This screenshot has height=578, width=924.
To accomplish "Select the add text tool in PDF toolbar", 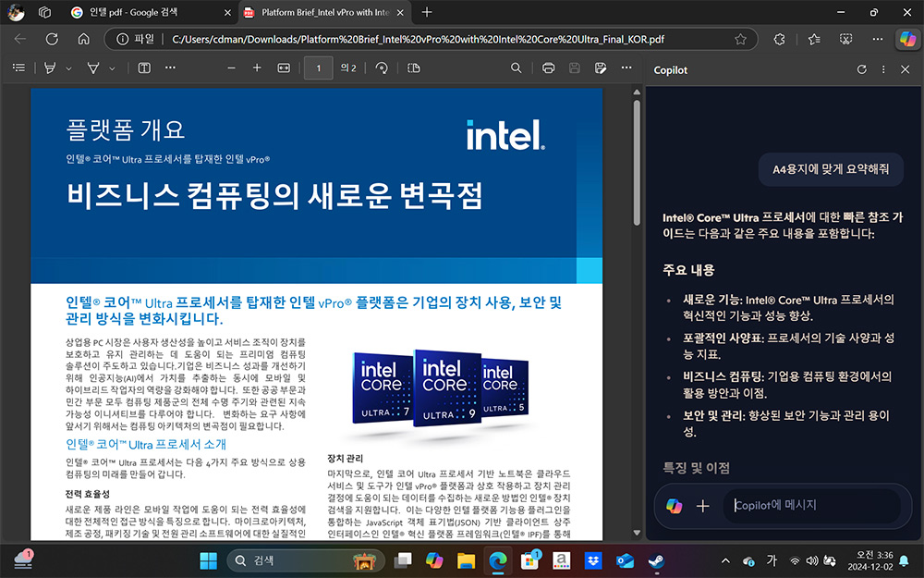I will tap(144, 68).
